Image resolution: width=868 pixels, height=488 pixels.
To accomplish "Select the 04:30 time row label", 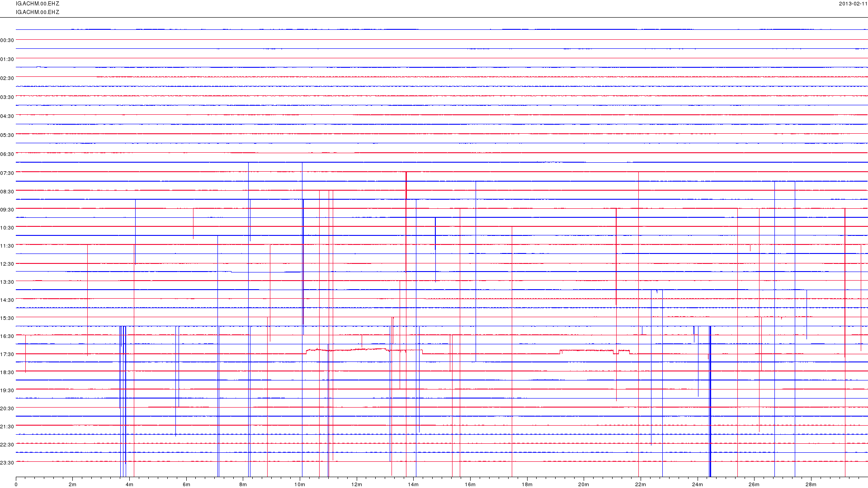I will pyautogui.click(x=7, y=116).
